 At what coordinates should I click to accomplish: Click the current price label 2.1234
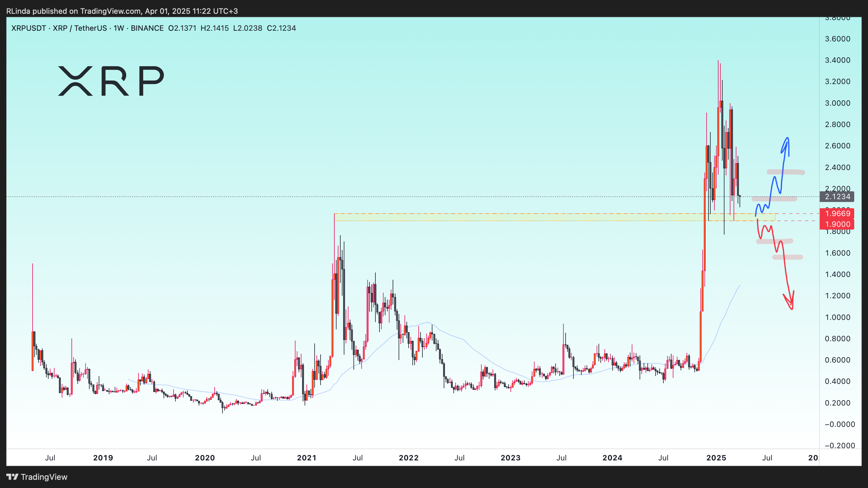tap(837, 197)
